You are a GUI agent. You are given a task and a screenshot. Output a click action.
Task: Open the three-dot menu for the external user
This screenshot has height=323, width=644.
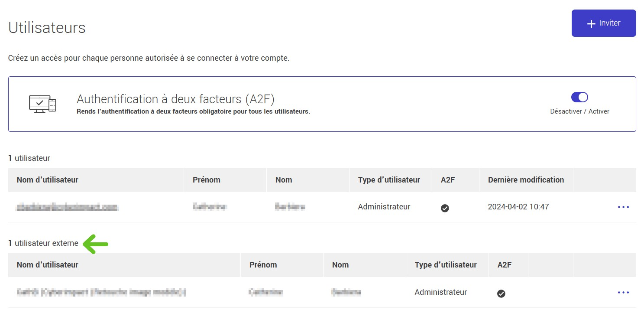[623, 293]
